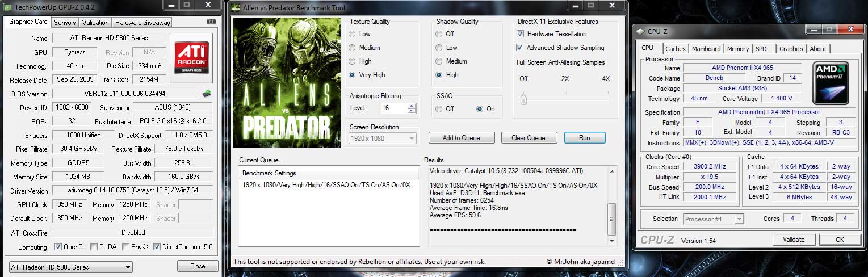Image resolution: width=868 pixels, height=277 pixels.
Task: Click the GPU Clock 950 MHz value
Action: pos(70,204)
